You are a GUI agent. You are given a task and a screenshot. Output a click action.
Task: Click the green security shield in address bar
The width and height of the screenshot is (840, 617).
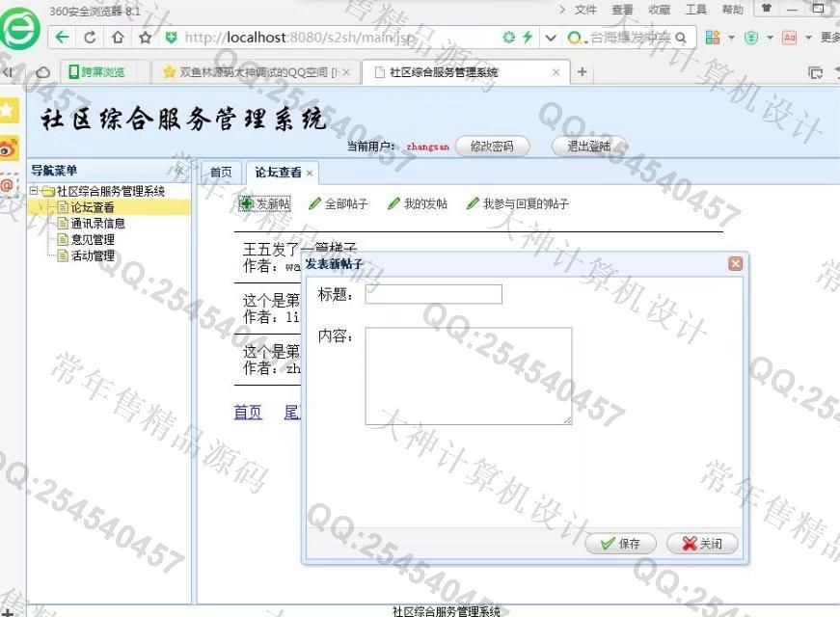point(171,37)
